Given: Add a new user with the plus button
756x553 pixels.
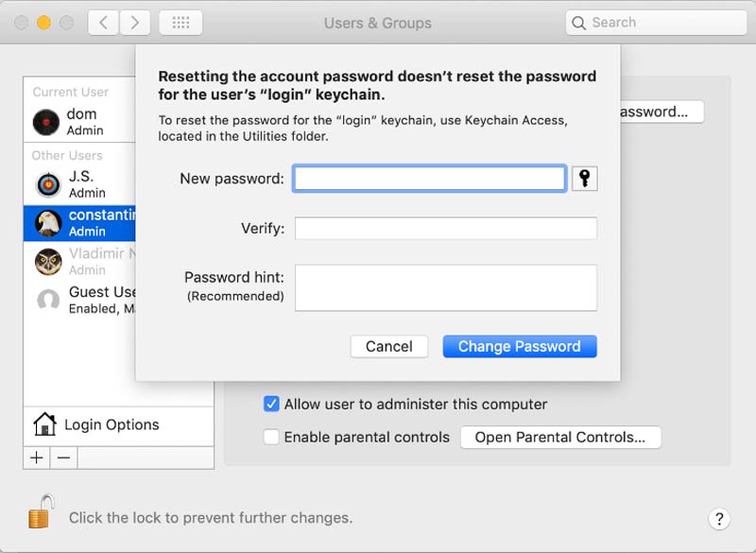Looking at the screenshot, I should pos(36,458).
